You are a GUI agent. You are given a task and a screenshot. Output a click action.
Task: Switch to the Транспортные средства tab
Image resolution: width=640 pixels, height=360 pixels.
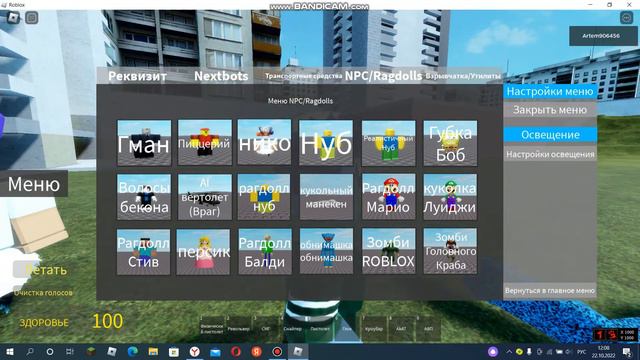coord(303,76)
